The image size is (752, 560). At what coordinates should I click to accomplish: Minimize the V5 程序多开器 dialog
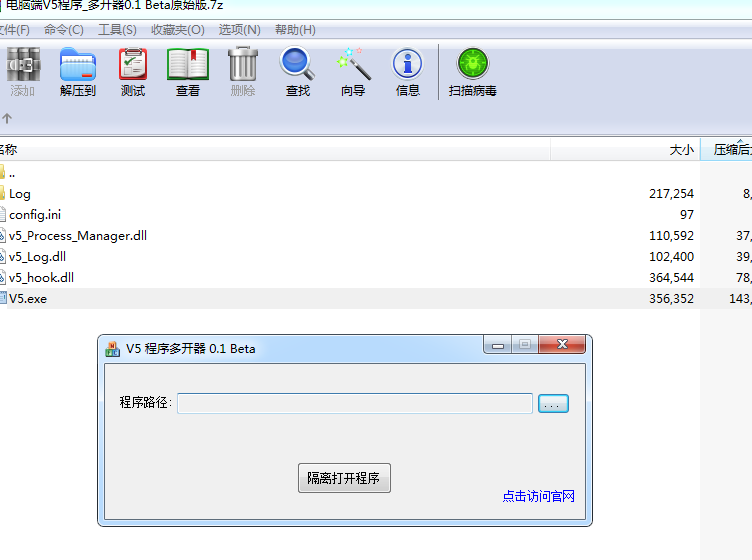(x=498, y=345)
